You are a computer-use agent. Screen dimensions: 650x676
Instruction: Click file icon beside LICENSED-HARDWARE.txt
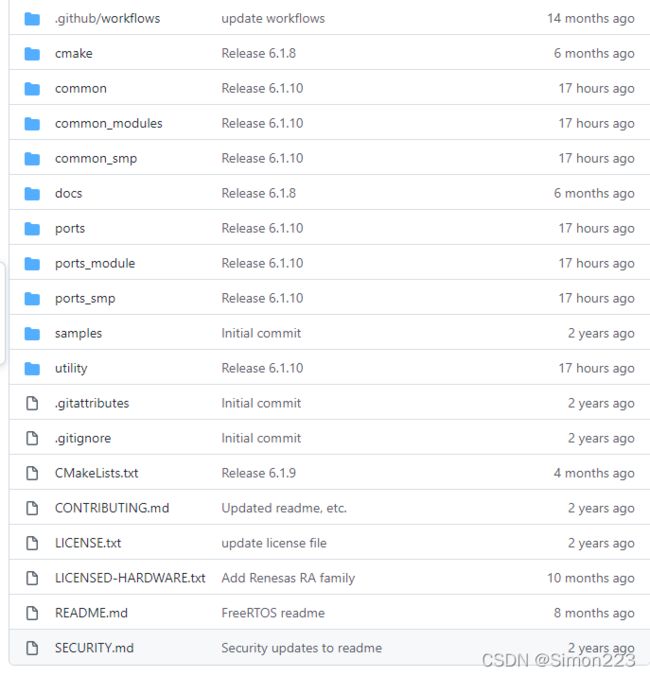pyautogui.click(x=32, y=578)
